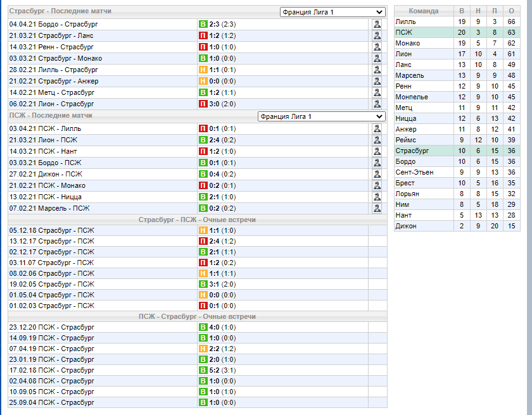Open match details icon for Марсель - ПСЖ 07.02.21
The image size is (532, 415).
(377, 208)
